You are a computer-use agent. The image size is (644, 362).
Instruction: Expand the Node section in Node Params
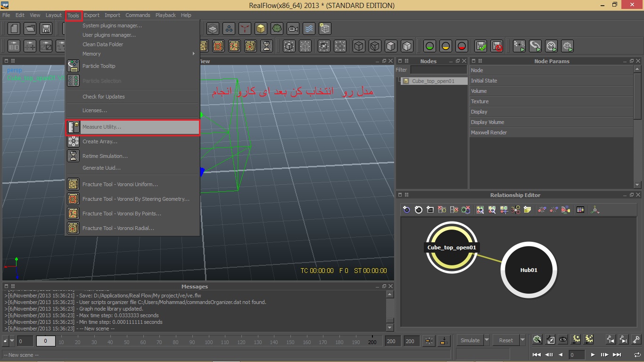[552, 70]
